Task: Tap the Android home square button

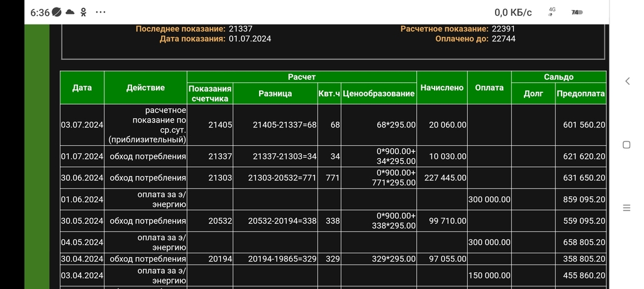Action: tap(626, 144)
